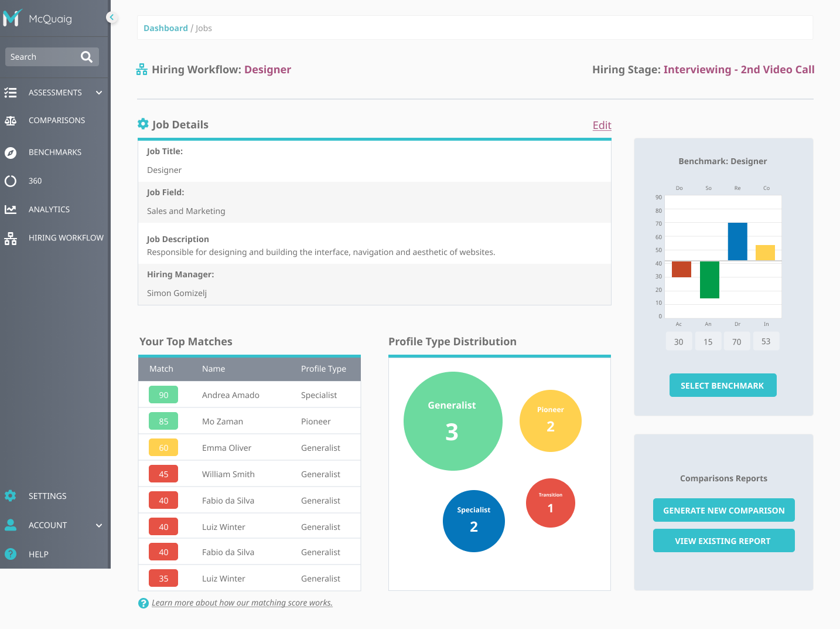Expand the Assessments menu chevron
840x629 pixels.
(99, 93)
